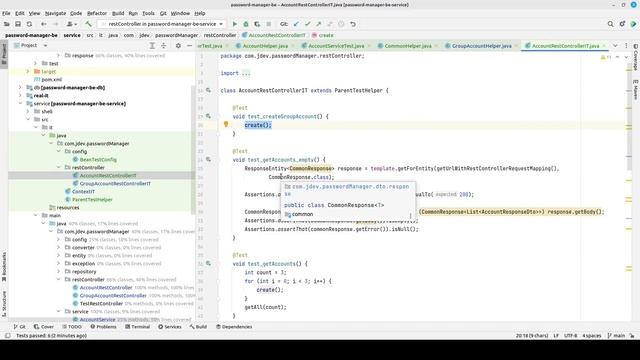Screen dimensions: 640x360
Task: Click Git update project arrow
Action: (x=296, y=24)
